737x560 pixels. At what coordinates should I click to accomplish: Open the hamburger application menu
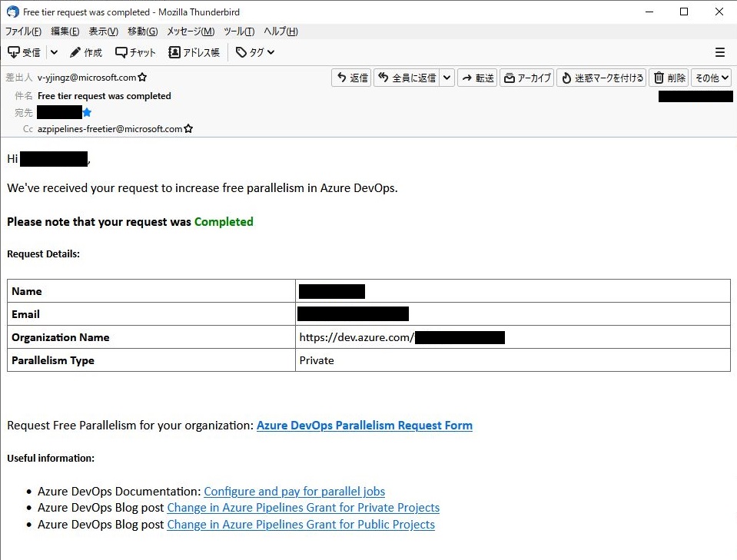coord(719,52)
